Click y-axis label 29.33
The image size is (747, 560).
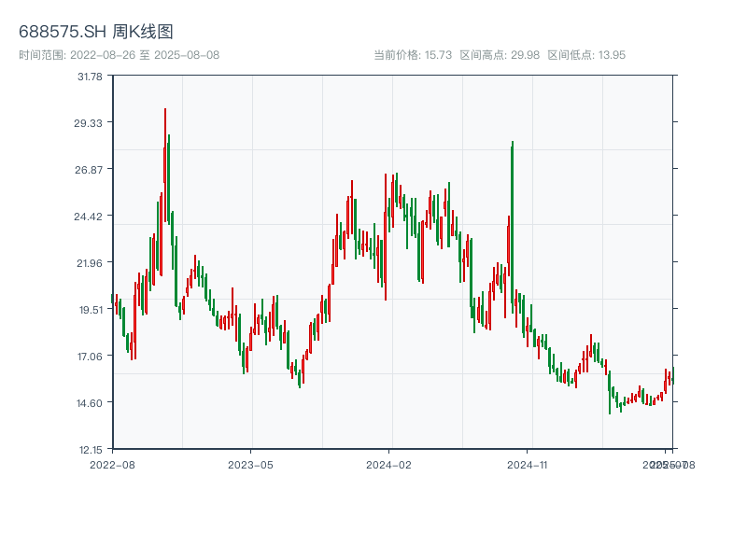[x=88, y=123]
